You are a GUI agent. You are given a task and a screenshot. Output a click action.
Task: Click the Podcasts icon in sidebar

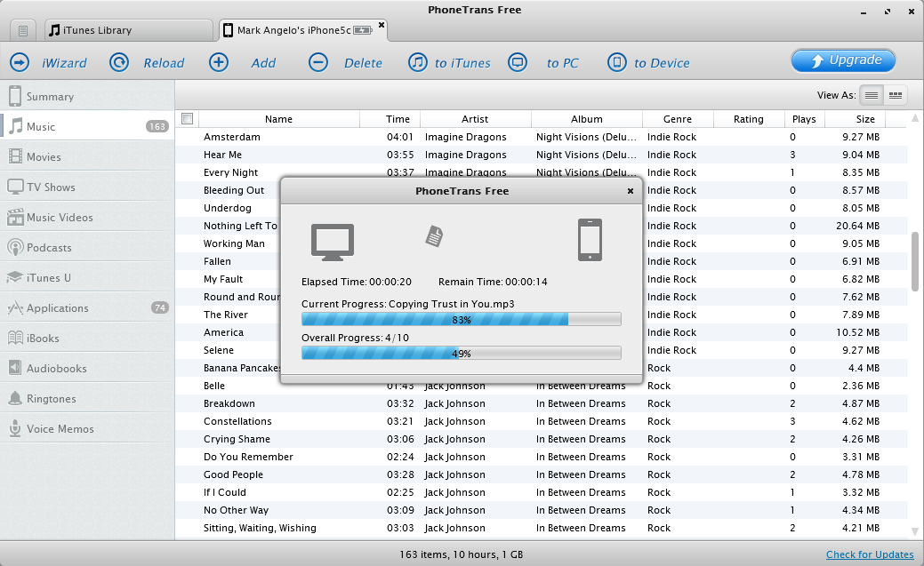pyautogui.click(x=15, y=247)
